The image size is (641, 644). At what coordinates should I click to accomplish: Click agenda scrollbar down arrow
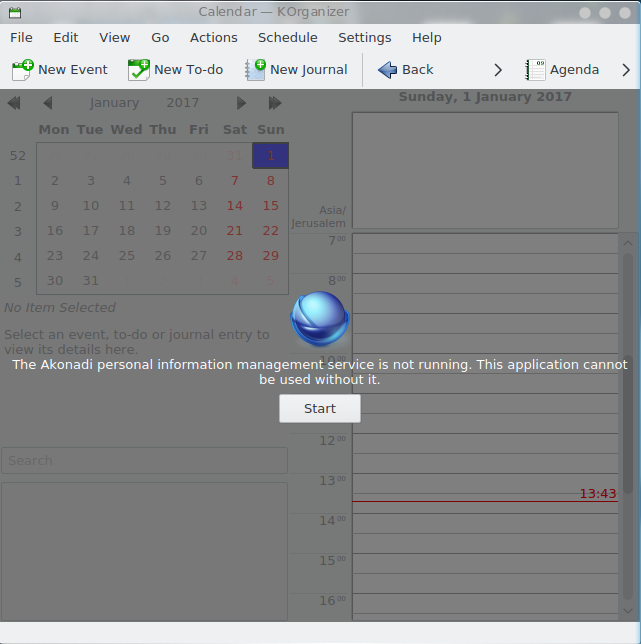pyautogui.click(x=627, y=611)
